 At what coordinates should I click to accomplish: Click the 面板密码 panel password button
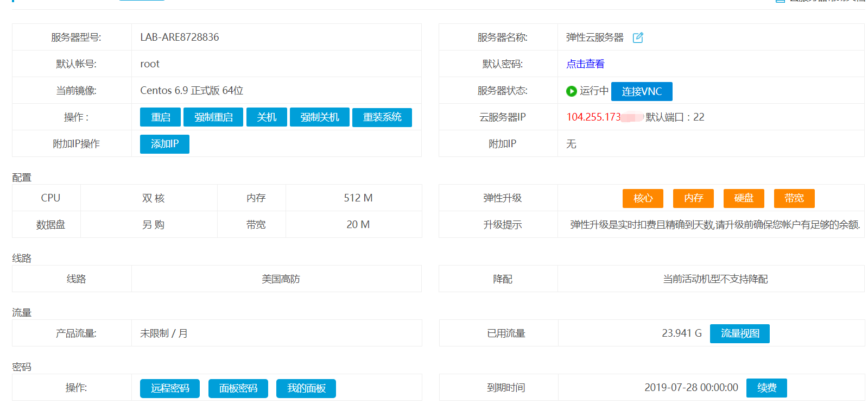pos(238,388)
